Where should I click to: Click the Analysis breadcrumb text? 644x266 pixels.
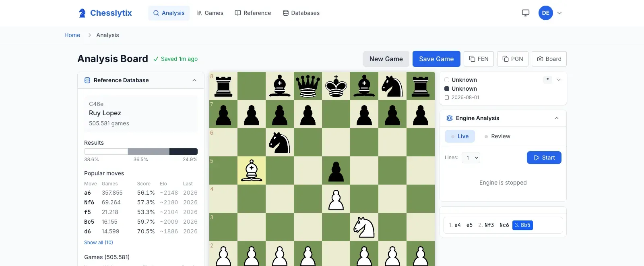[x=107, y=35]
